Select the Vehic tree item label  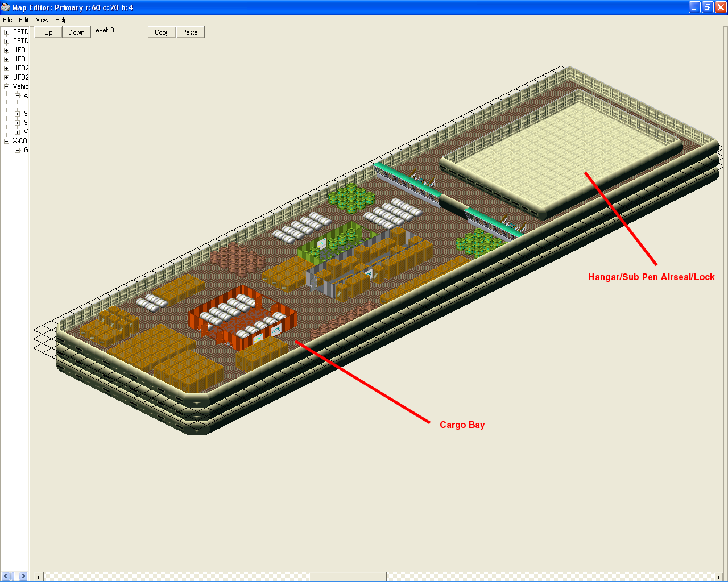coord(20,86)
